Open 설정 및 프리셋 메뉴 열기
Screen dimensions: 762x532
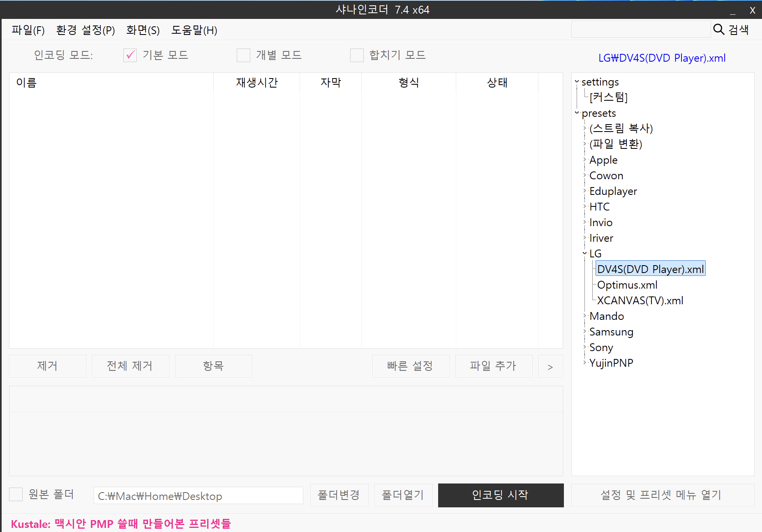tap(663, 495)
